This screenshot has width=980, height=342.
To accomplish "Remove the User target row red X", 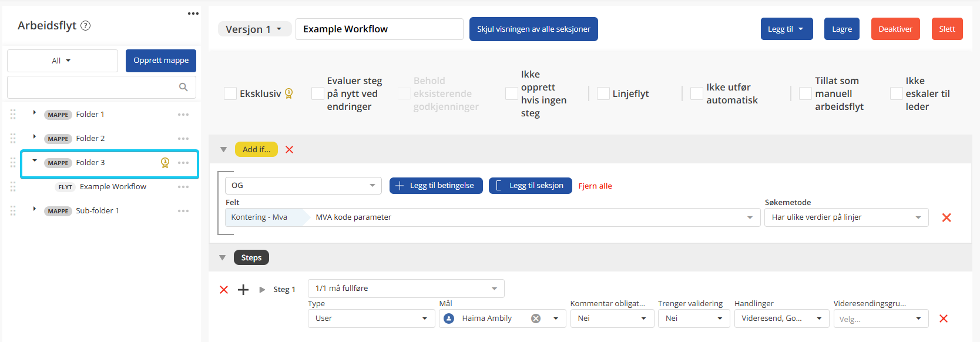I will [x=944, y=318].
